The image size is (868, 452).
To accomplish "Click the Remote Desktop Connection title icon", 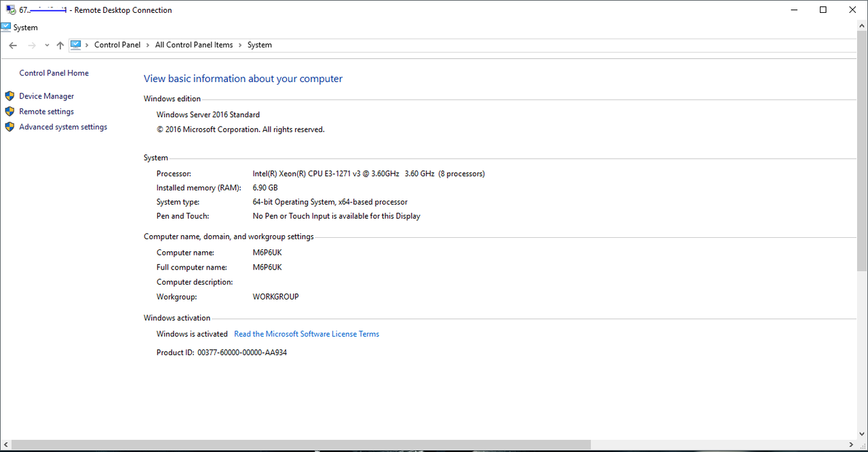I will [11, 10].
